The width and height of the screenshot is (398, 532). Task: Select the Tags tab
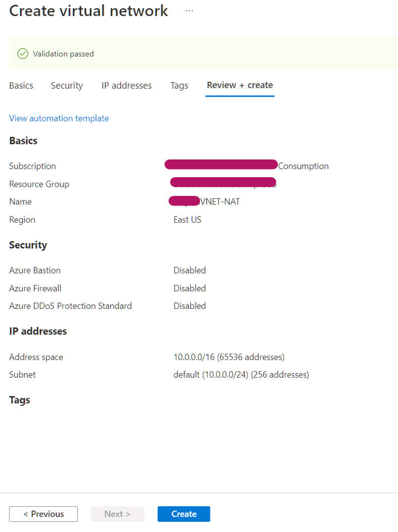[179, 86]
